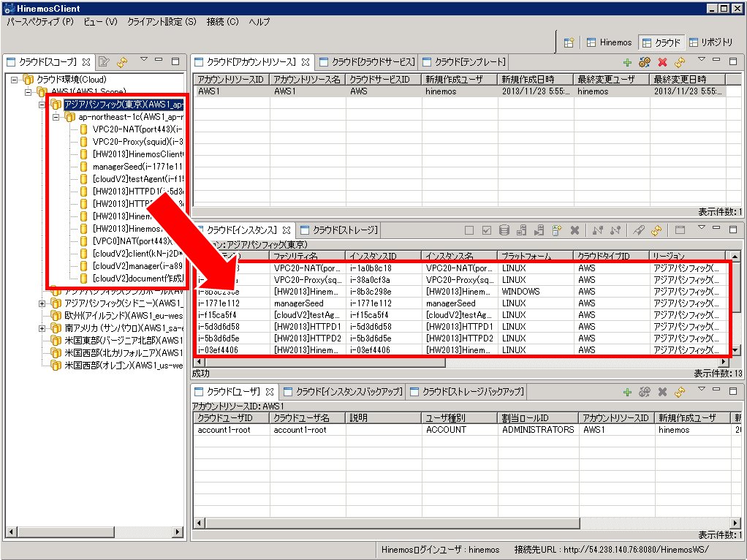747x560 pixels.
Task: Sort by プラットフォーム column header
Action: click(536, 256)
